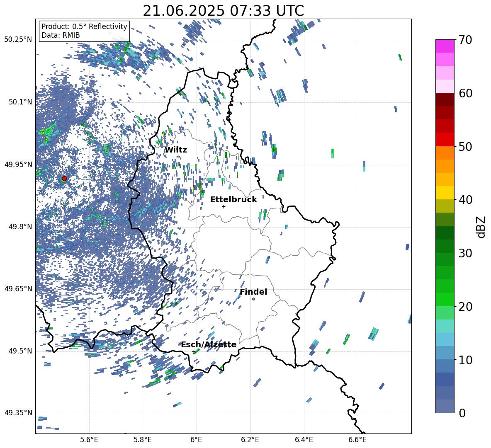The width and height of the screenshot is (491, 448).
Task: Click the 5.8°E longitude label
Action: [x=143, y=440]
